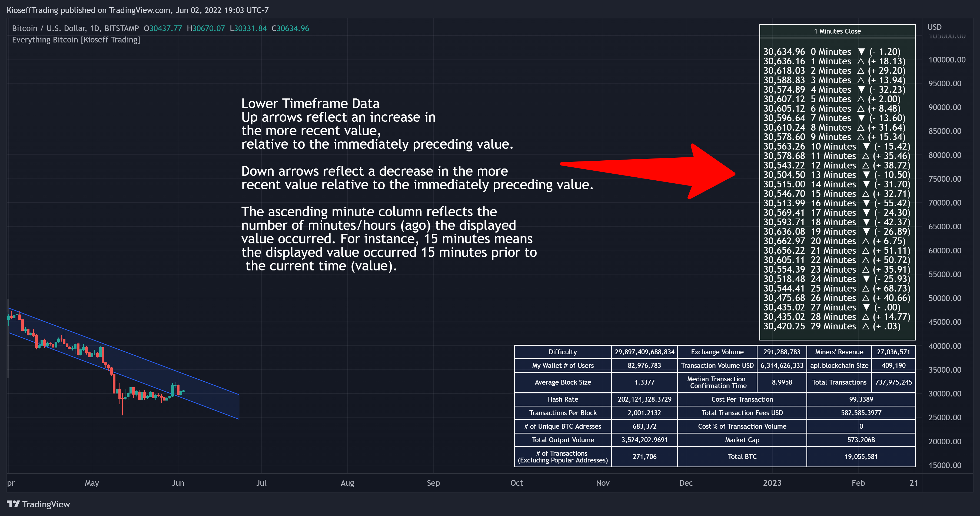Image resolution: width=980 pixels, height=516 pixels.
Task: Select the Total Output Volume value 3,524,202.9691
Action: 644,439
